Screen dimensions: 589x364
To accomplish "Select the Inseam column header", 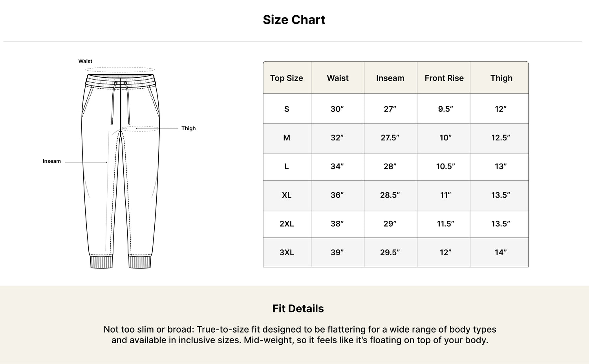I will (390, 78).
